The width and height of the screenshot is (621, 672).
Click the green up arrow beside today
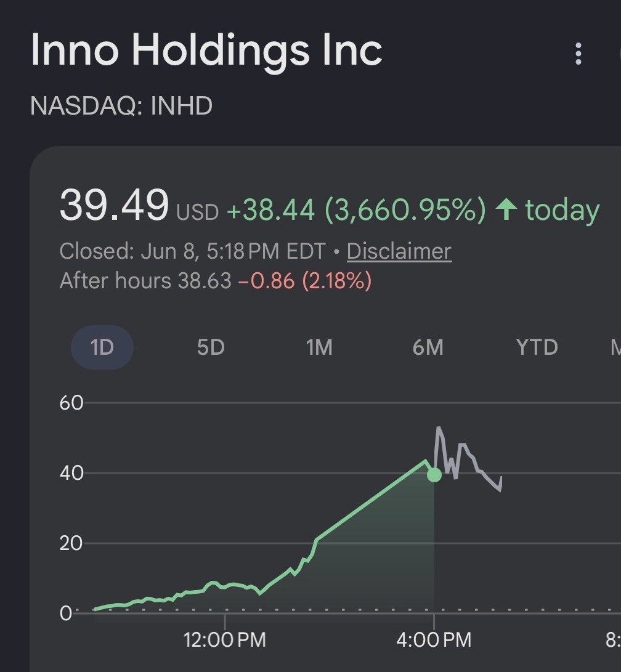(x=506, y=209)
